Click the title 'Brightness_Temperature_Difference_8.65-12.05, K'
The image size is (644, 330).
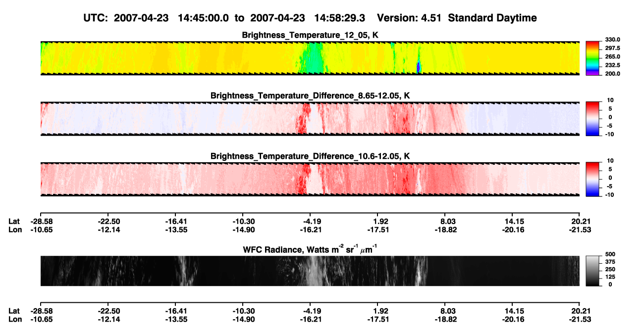pos(310,95)
